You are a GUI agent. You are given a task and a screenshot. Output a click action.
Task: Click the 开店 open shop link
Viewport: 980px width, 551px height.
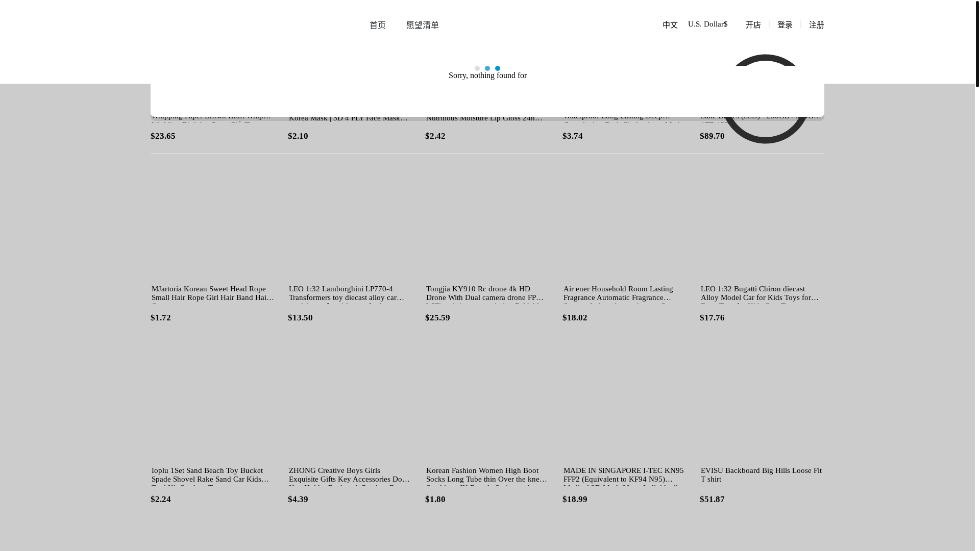tap(753, 25)
